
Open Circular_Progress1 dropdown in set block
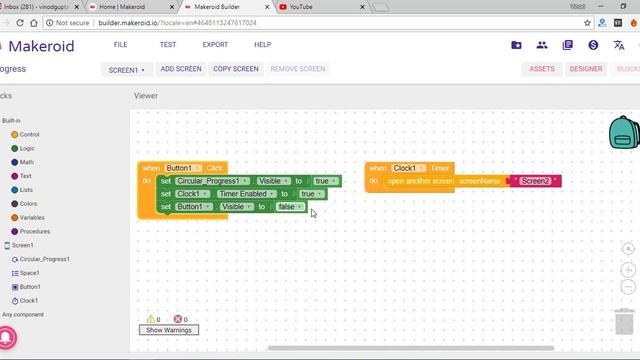click(212, 181)
